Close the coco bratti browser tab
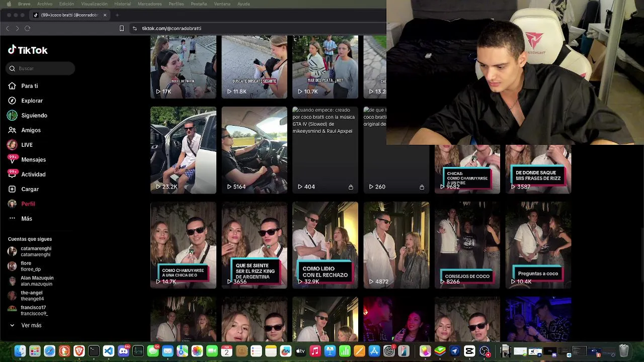The image size is (644, 362). tap(105, 15)
